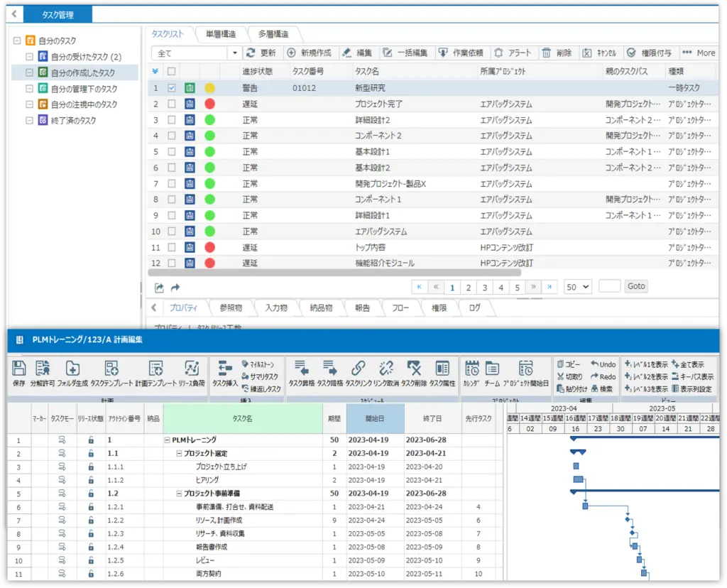
Task: Tick the checkbox for row 機能紹介モジュール
Action: [x=172, y=263]
